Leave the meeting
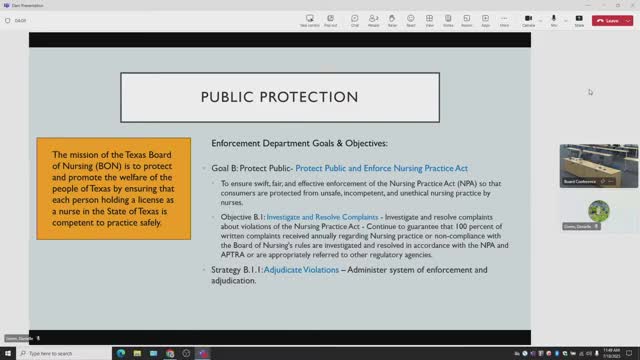Image resolution: width=640 pixels, height=360 pixels. coord(608,20)
